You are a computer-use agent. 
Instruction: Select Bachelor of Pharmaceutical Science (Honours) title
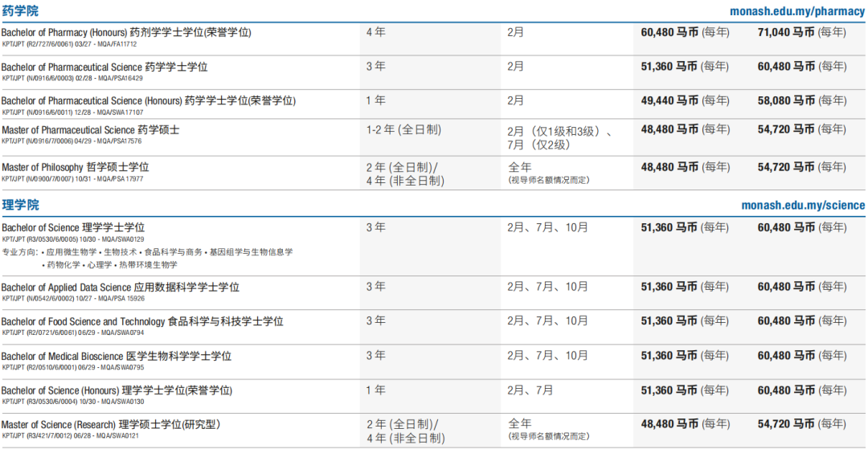pos(149,101)
